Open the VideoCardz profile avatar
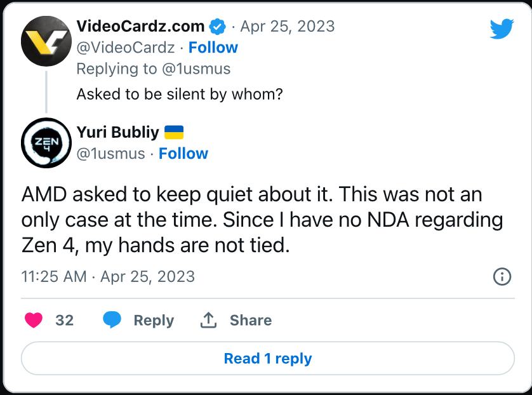This screenshot has width=532, height=395. tap(46, 41)
